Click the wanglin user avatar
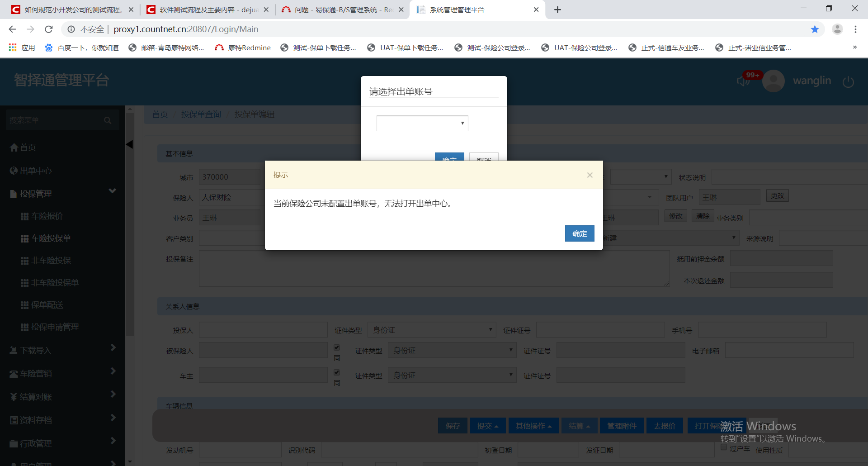868x466 pixels. point(774,81)
